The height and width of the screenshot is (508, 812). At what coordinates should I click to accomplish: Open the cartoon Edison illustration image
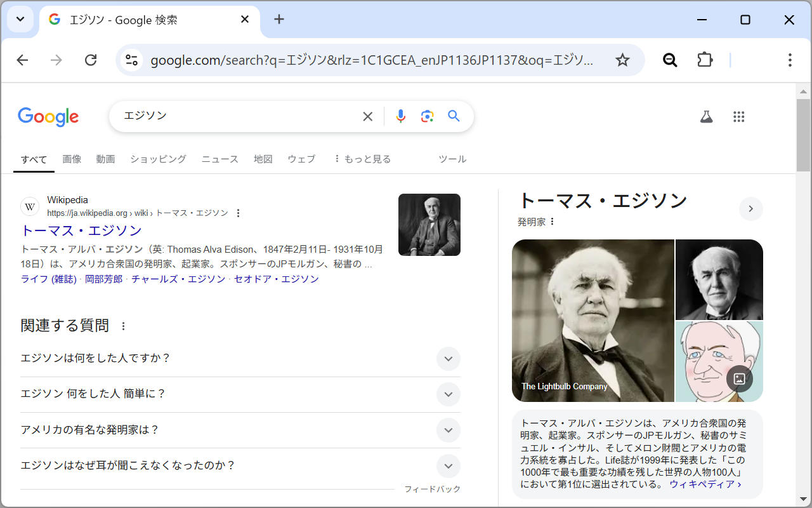click(719, 362)
